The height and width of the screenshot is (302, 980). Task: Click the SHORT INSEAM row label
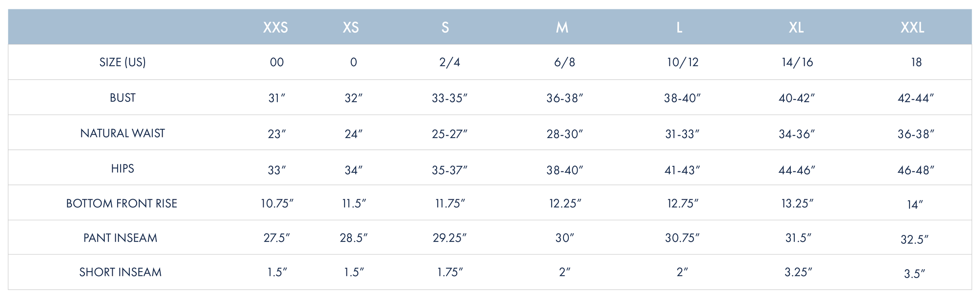[121, 272]
